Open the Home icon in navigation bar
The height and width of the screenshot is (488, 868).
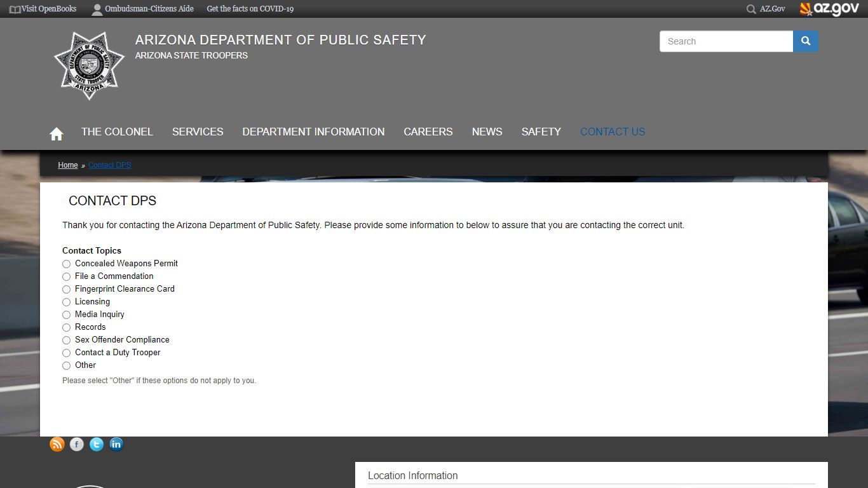[57, 133]
